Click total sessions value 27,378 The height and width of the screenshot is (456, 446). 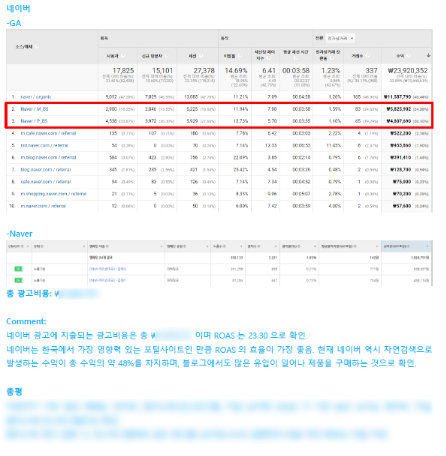click(x=204, y=71)
